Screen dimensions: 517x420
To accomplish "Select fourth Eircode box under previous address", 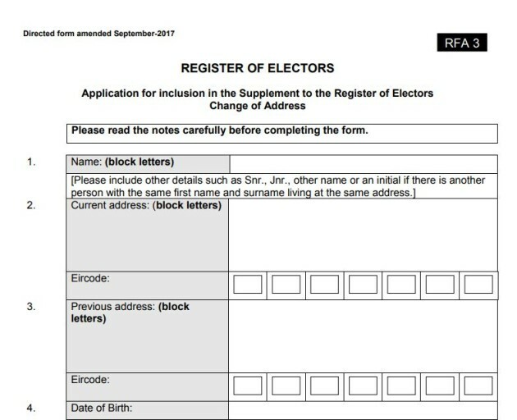I will (x=364, y=386).
